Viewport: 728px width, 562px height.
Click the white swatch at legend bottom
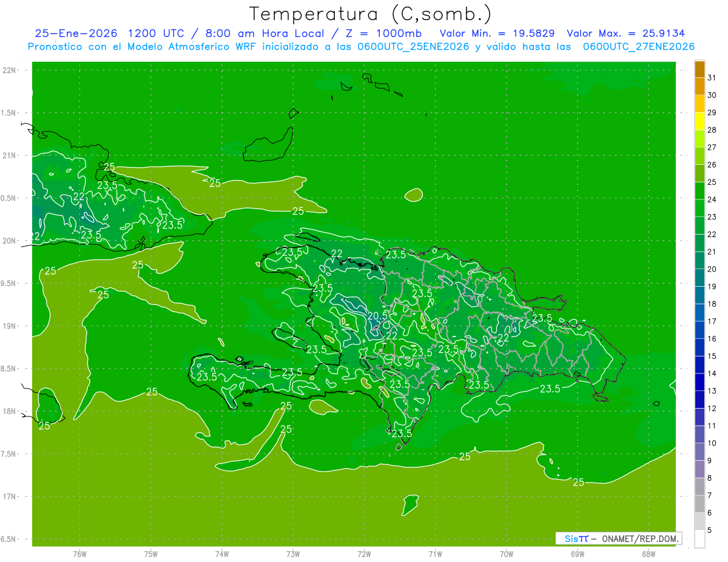tap(699, 539)
